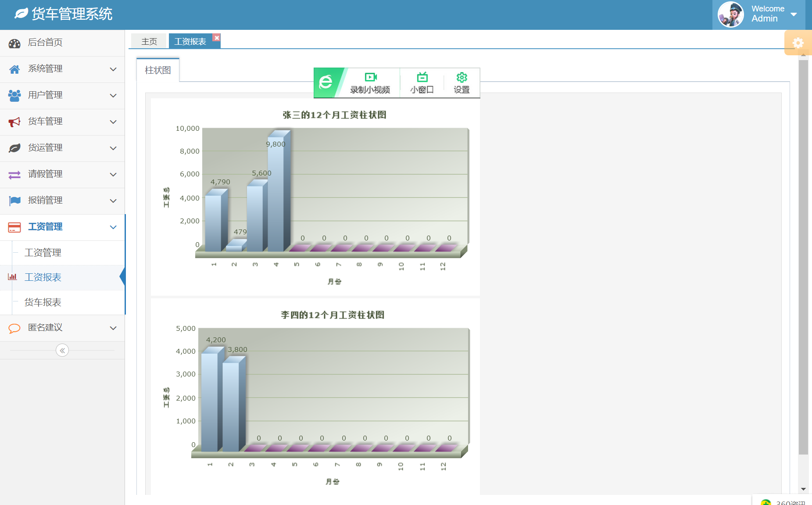This screenshot has height=505, width=812.
Task: Expand the 请假管理 menu chevron
Action: tap(113, 175)
